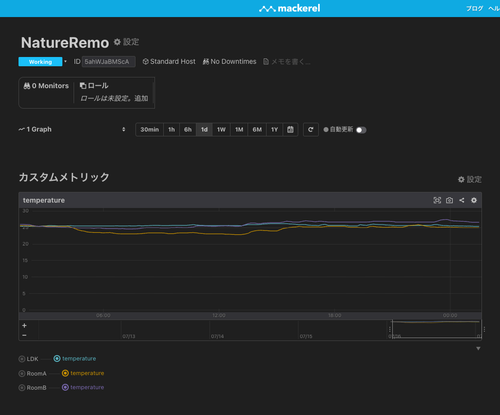
Task: Open the temperature graph settings gear
Action: coord(474,200)
